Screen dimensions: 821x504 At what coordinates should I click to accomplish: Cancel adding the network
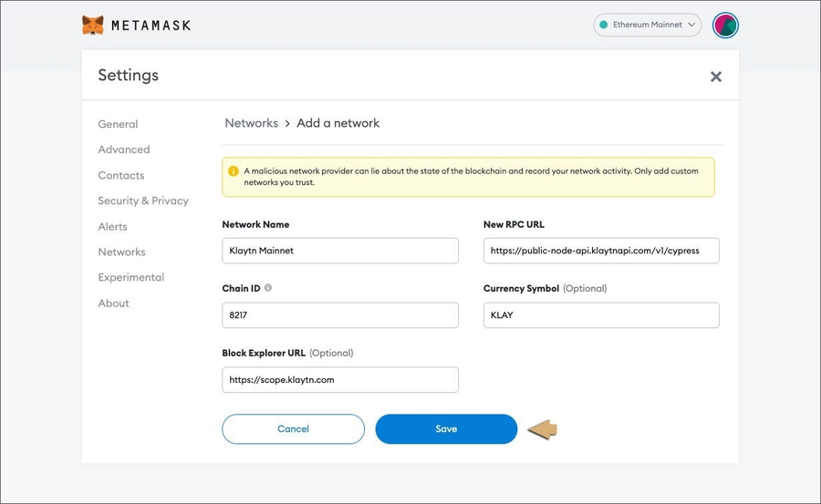[x=293, y=429]
